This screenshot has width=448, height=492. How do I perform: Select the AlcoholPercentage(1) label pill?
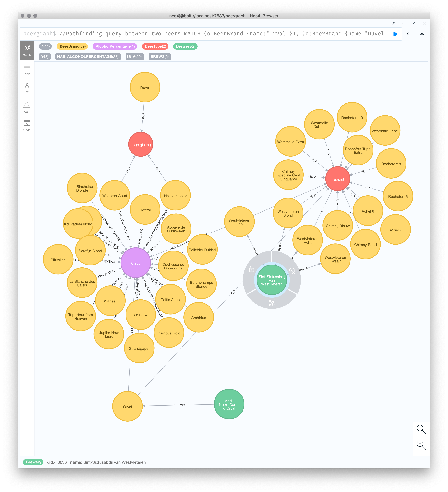[115, 46]
